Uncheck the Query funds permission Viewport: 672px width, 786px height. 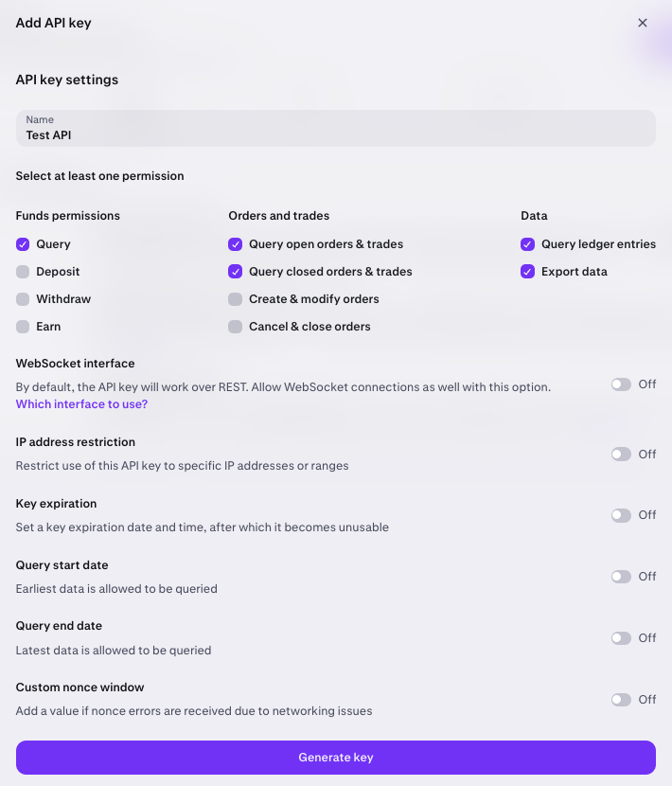[22, 244]
